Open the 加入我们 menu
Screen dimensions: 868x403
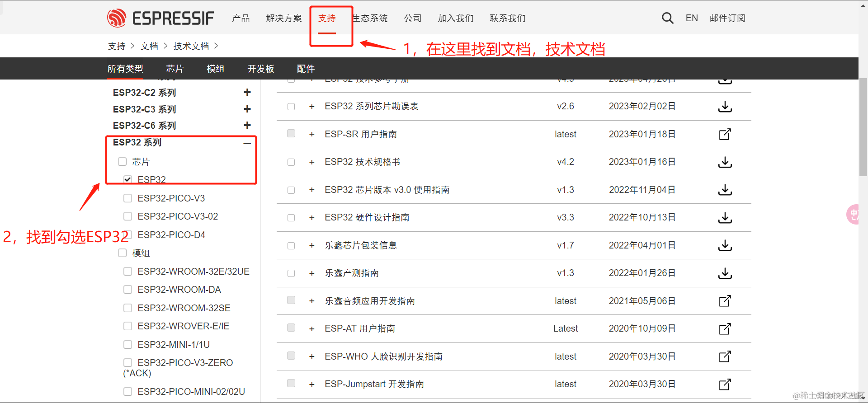pos(456,18)
